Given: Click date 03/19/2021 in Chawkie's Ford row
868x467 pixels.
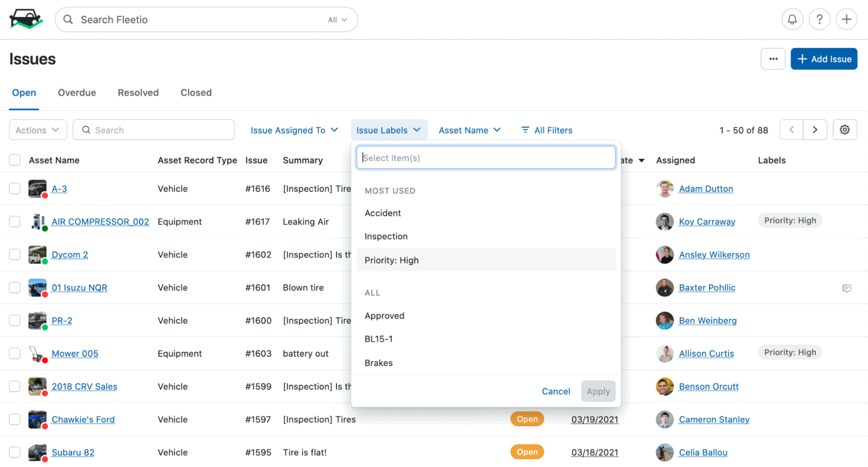Looking at the screenshot, I should [595, 420].
